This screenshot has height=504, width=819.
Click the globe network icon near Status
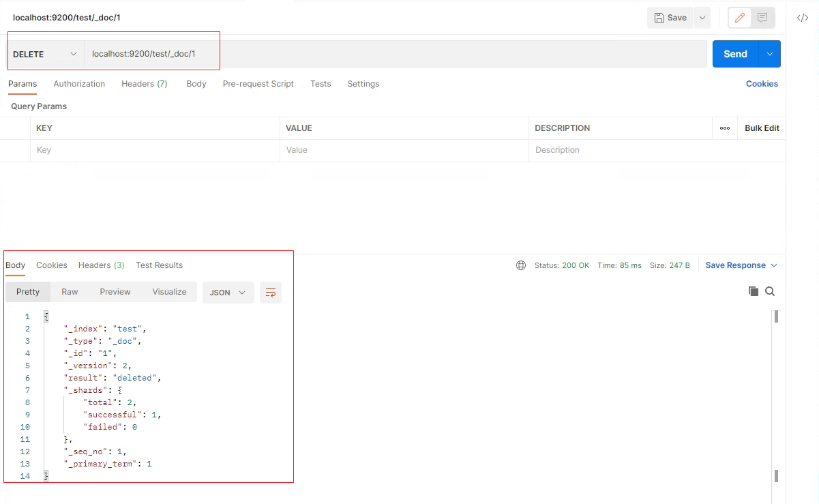pyautogui.click(x=521, y=265)
